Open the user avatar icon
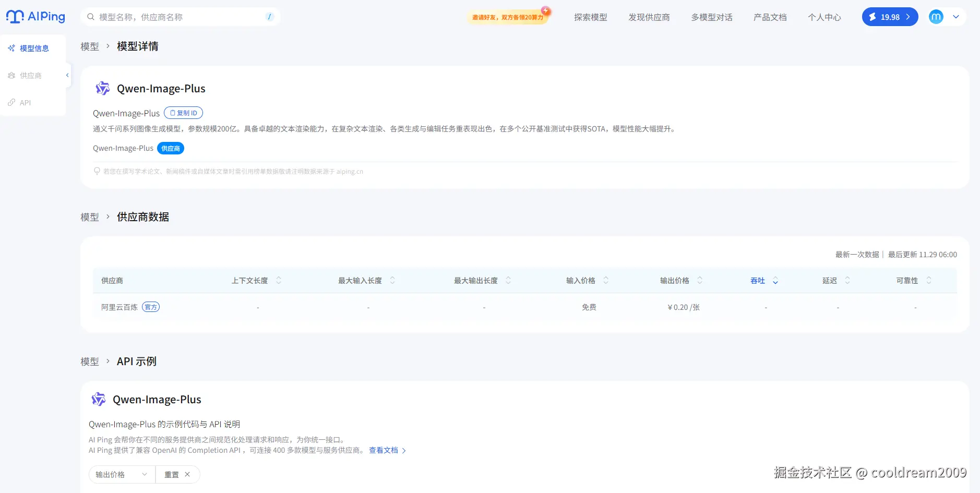 tap(936, 17)
